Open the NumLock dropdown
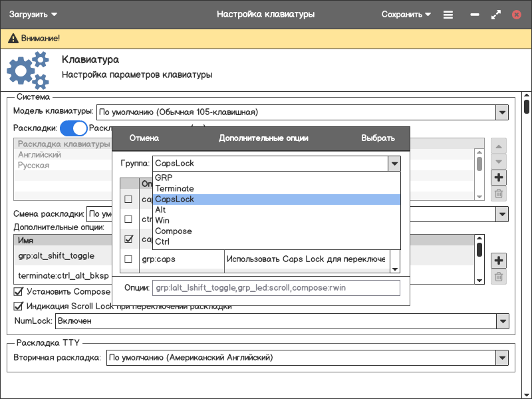 502,321
